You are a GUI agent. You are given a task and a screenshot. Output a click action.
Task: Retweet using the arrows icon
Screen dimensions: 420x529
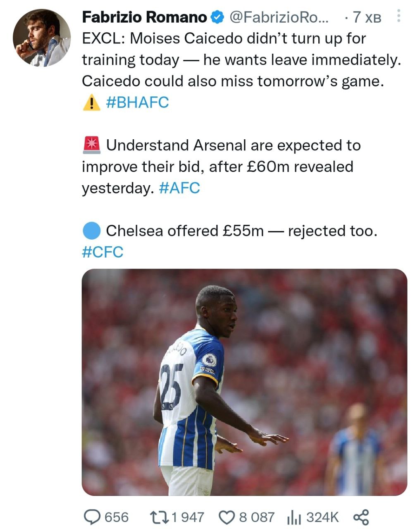tap(158, 517)
